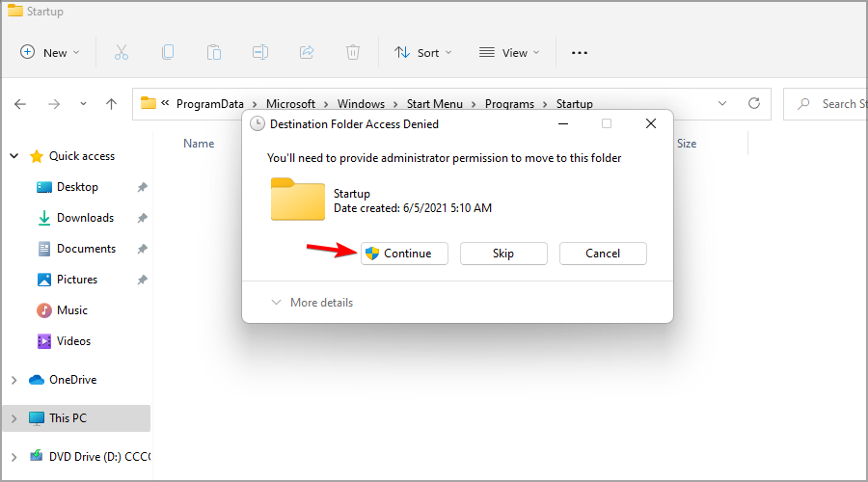
Task: Collapse the Quick access tree
Action: pos(14,156)
